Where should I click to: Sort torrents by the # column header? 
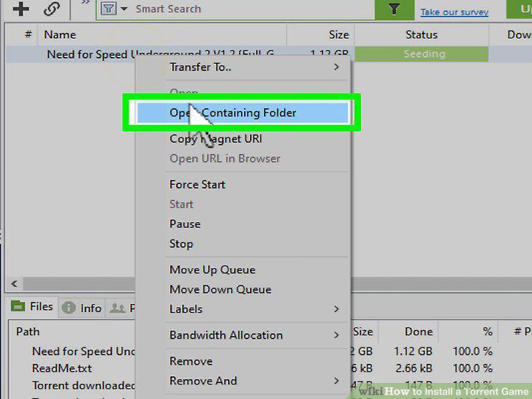click(x=28, y=34)
